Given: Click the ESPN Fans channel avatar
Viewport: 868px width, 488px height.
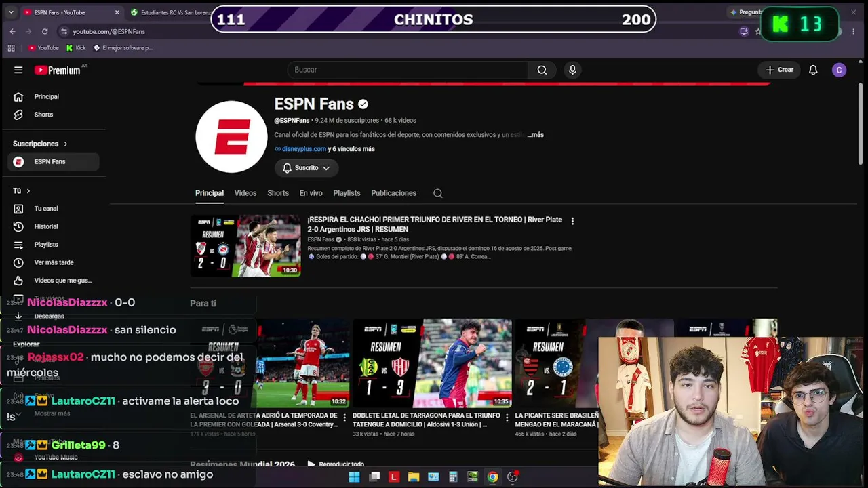Looking at the screenshot, I should 231,137.
